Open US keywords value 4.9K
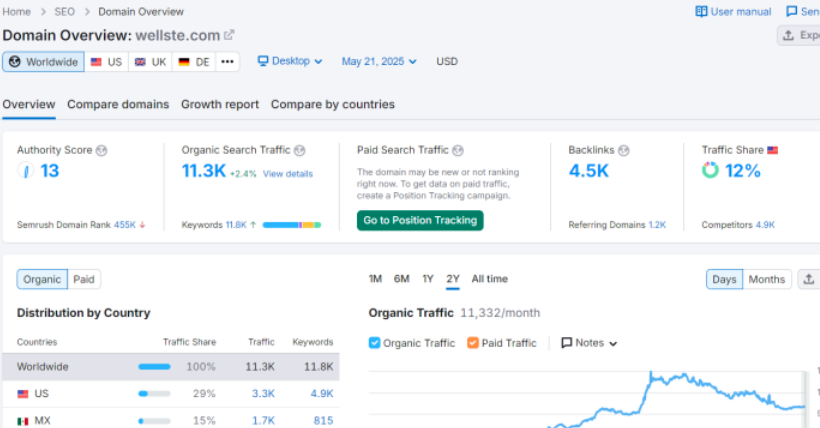 322,393
